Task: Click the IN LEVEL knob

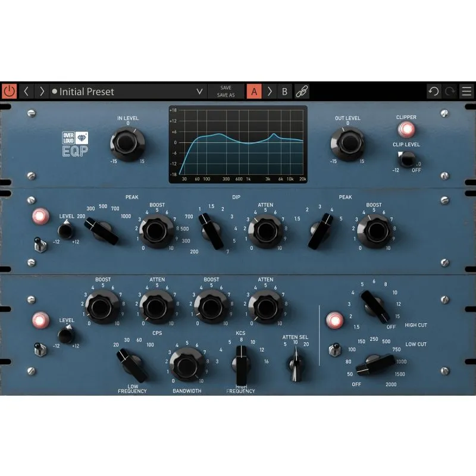Action: [127, 144]
